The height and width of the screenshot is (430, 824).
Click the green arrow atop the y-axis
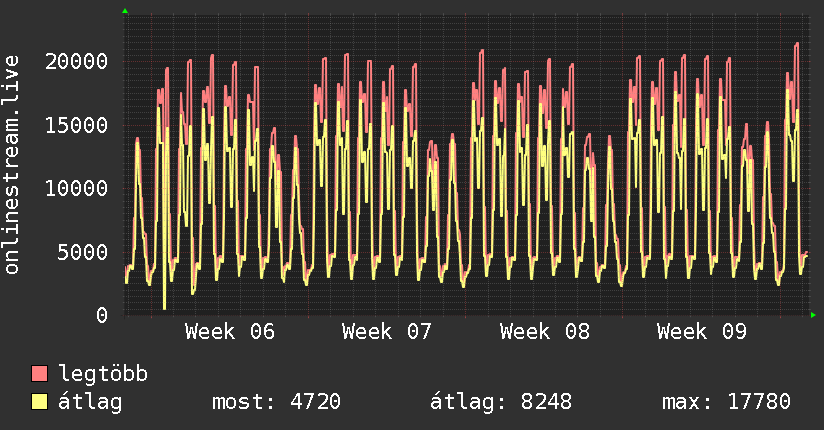(x=125, y=11)
